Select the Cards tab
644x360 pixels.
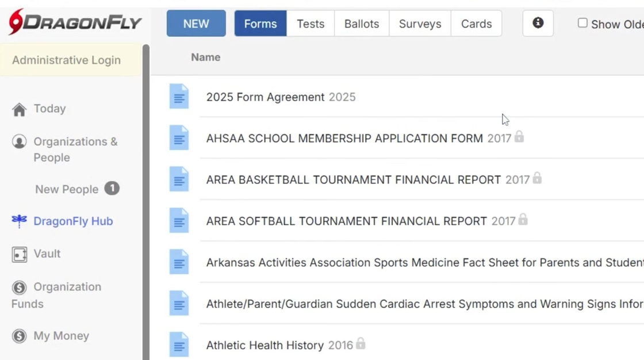pyautogui.click(x=476, y=24)
